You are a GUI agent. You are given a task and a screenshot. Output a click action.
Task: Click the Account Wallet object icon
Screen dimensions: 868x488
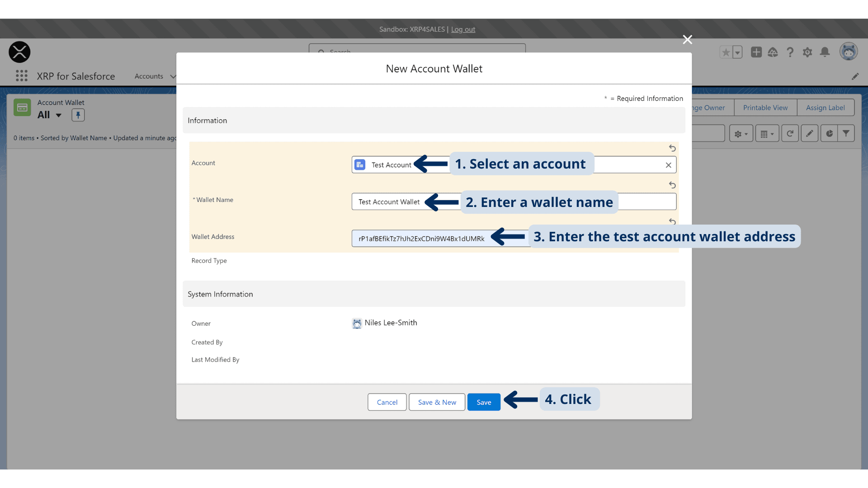tap(22, 108)
